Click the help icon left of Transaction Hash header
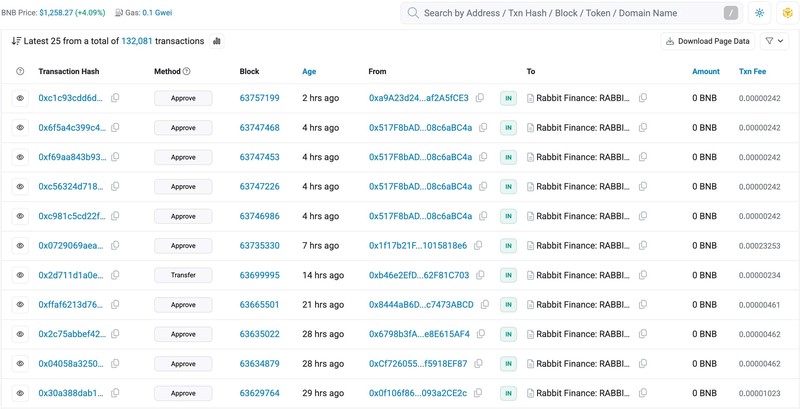 coord(20,72)
